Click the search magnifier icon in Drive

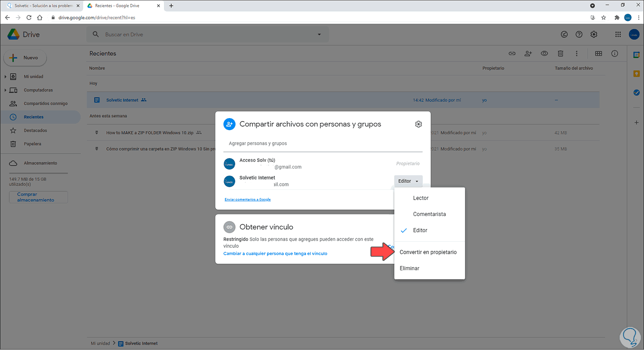tap(96, 34)
